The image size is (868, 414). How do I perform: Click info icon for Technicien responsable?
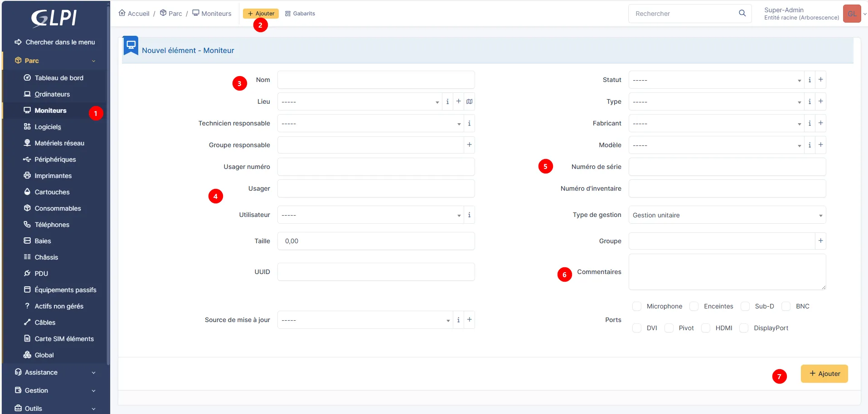tap(469, 123)
